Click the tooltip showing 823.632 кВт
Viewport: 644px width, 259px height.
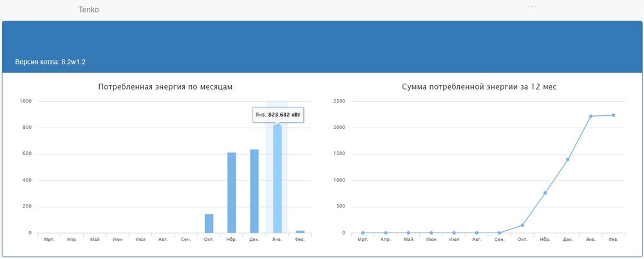click(x=278, y=115)
